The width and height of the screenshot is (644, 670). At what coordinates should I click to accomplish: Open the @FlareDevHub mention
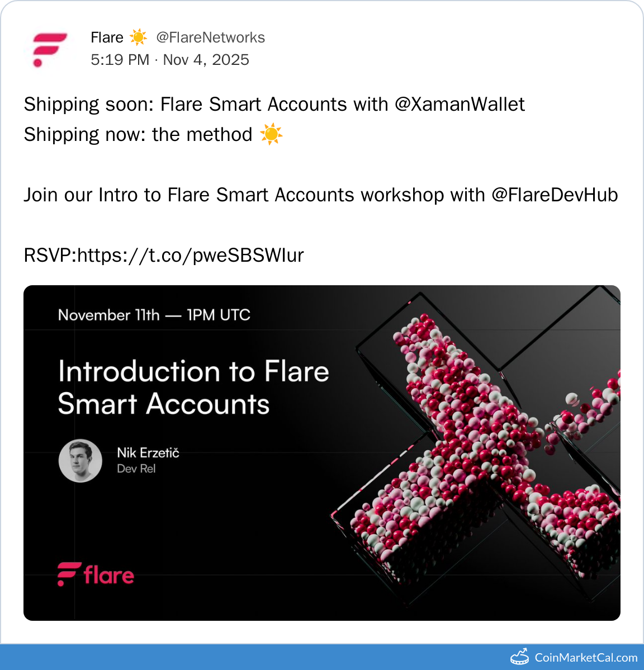[555, 195]
